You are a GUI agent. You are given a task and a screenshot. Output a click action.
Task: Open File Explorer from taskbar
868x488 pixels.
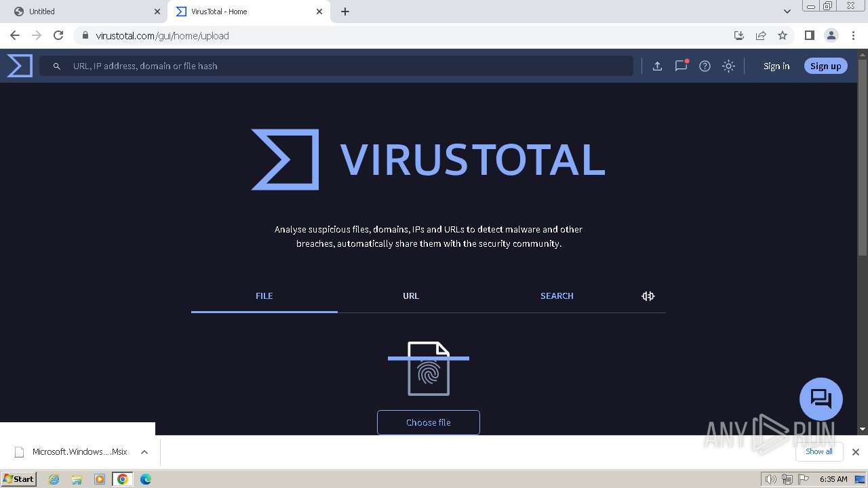pyautogui.click(x=77, y=479)
